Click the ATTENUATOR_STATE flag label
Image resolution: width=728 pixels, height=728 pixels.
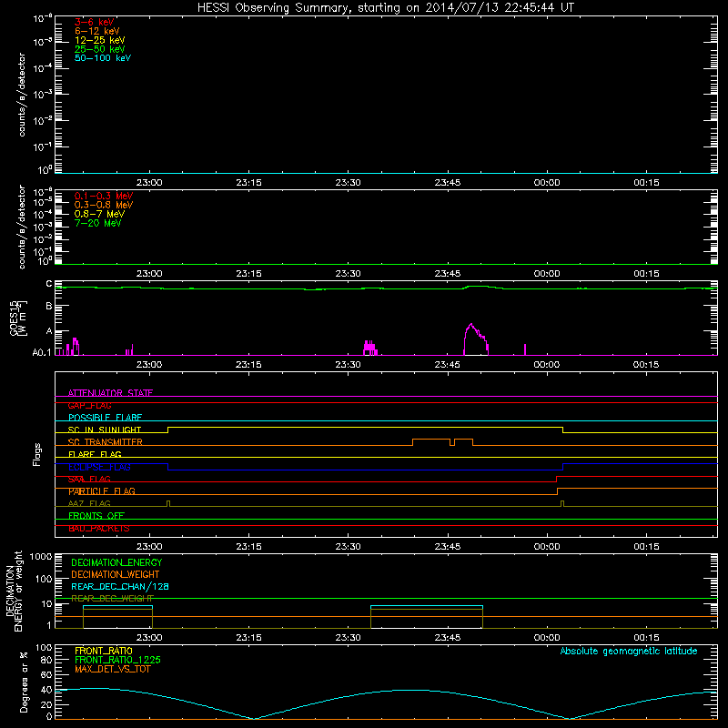[x=110, y=393]
